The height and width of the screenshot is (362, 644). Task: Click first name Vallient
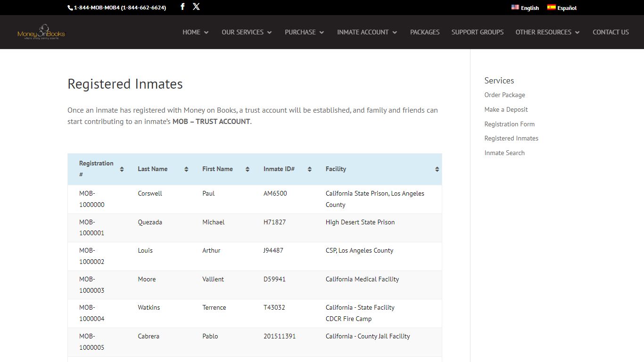coord(213,279)
